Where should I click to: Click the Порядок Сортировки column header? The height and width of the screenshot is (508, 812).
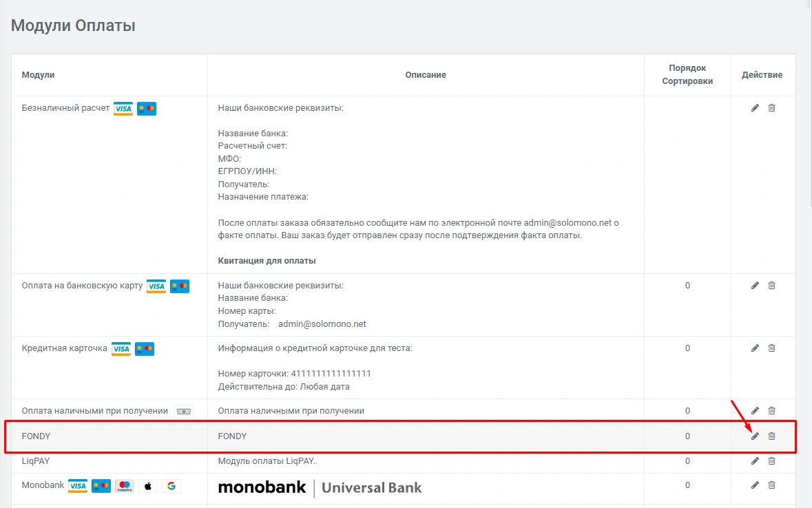(x=687, y=74)
